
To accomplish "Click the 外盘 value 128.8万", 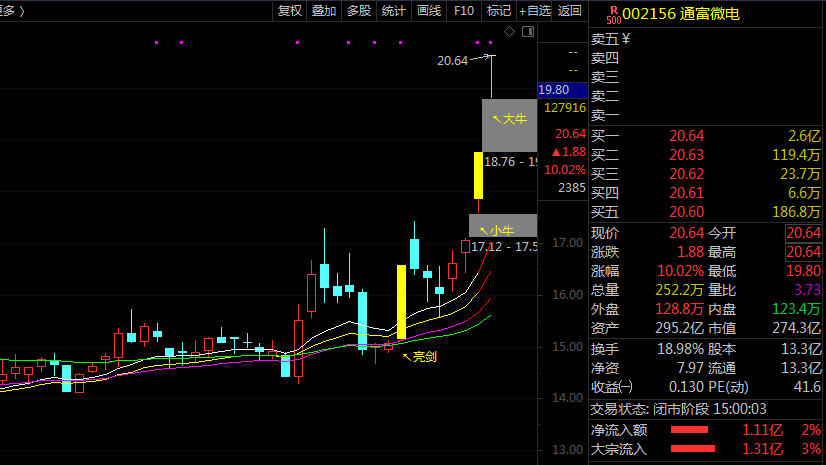I will tap(679, 309).
